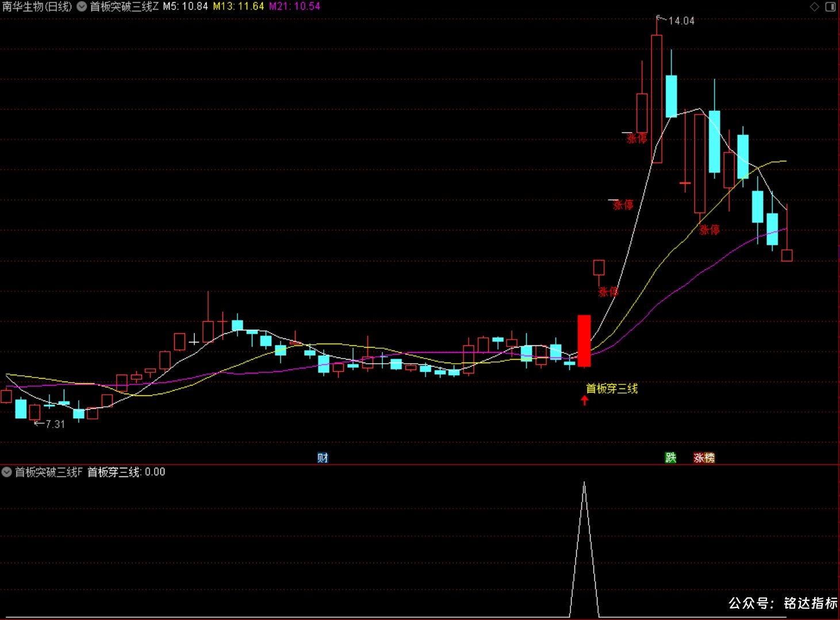Open the red 涨榜 marker on the timeline
The image size is (840, 620).
point(704,457)
